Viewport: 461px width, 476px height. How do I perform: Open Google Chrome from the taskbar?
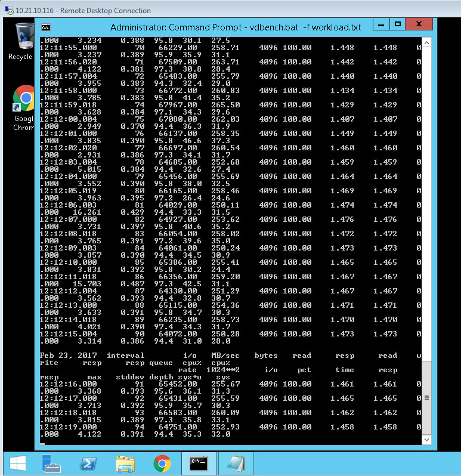pyautogui.click(x=162, y=463)
